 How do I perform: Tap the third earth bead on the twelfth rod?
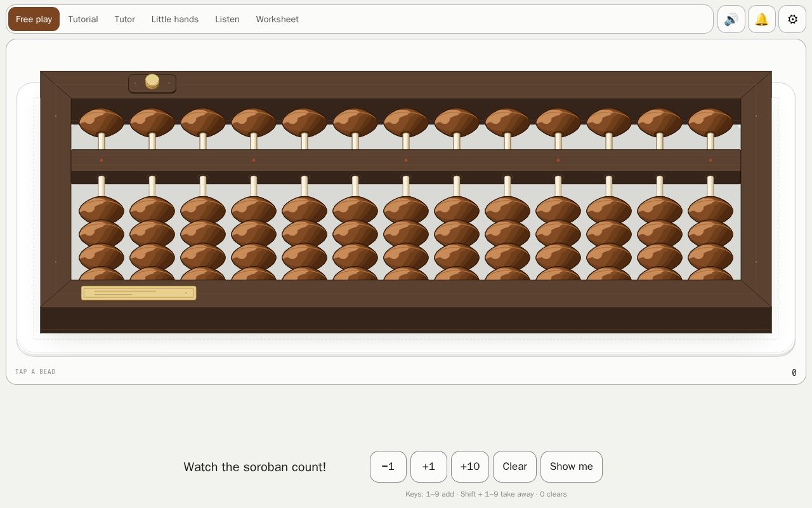pyautogui.click(x=660, y=257)
